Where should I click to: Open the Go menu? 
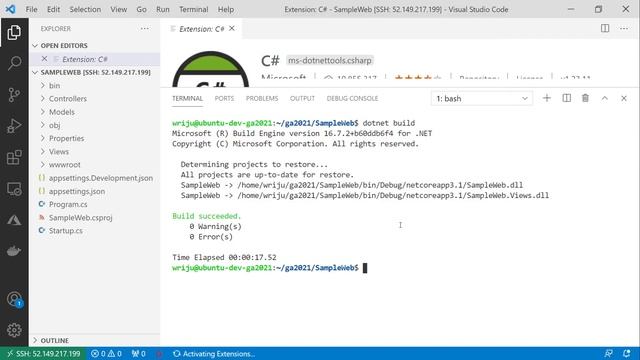pyautogui.click(x=141, y=9)
